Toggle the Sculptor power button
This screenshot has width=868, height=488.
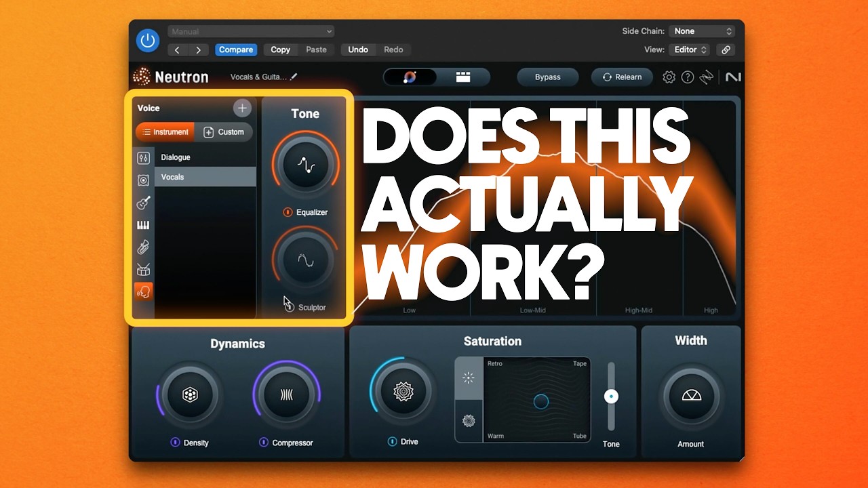pos(290,308)
